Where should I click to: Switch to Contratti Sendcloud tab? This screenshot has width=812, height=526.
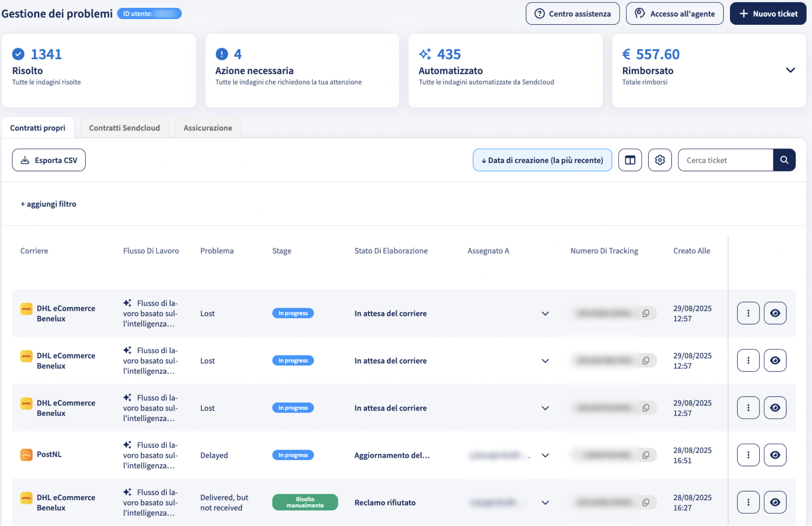[x=125, y=128]
